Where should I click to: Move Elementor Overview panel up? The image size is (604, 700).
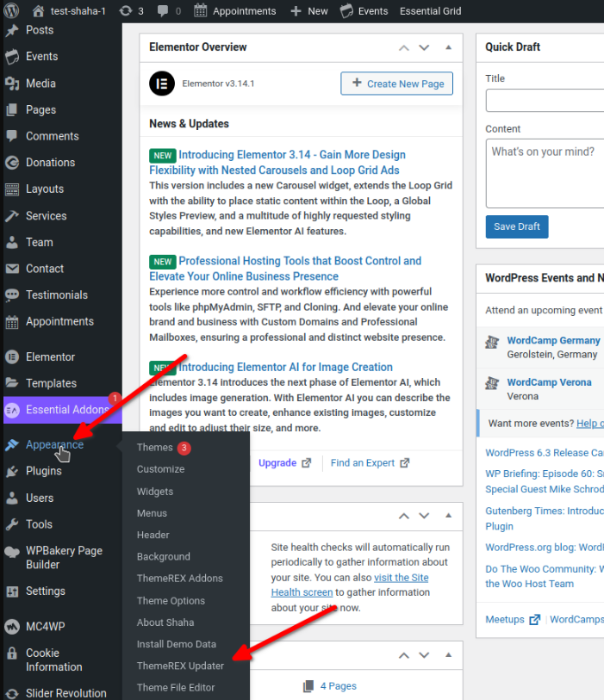pyautogui.click(x=404, y=47)
